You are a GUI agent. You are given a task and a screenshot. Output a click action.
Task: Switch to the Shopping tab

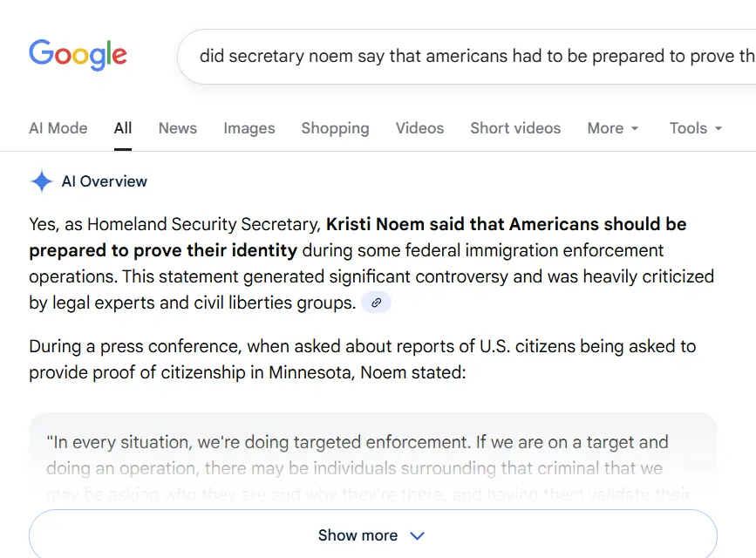pyautogui.click(x=335, y=128)
